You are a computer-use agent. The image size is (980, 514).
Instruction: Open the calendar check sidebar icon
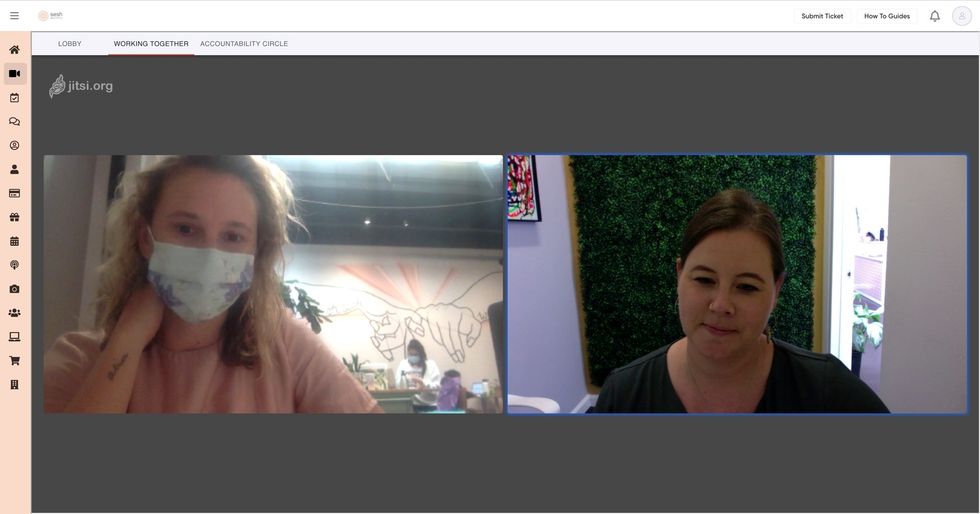click(14, 98)
